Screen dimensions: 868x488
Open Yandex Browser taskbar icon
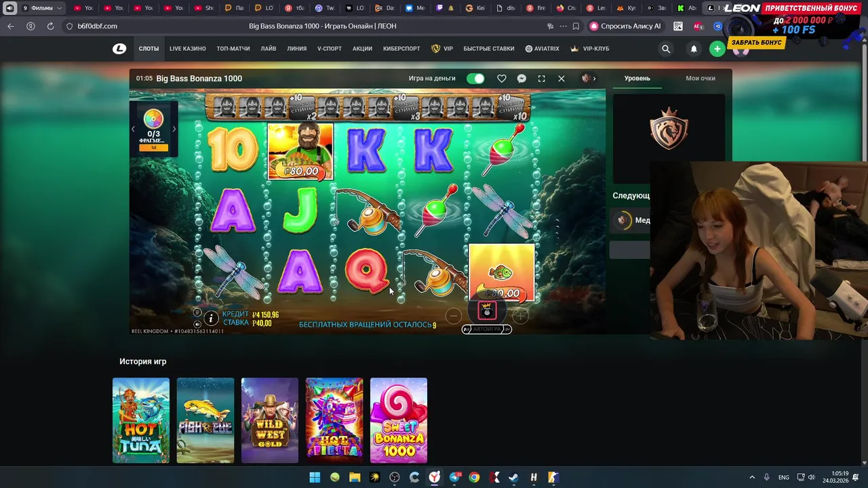point(435,477)
